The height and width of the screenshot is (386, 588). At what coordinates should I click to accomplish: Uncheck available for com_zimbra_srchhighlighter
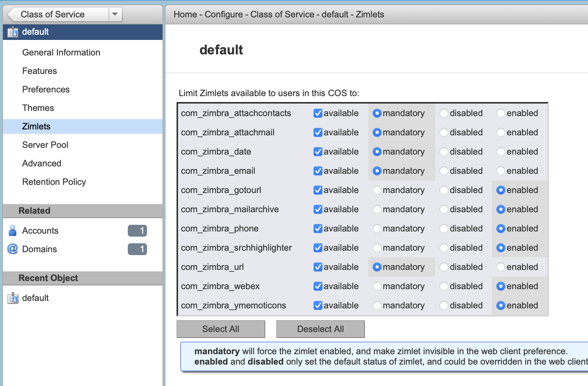point(318,248)
